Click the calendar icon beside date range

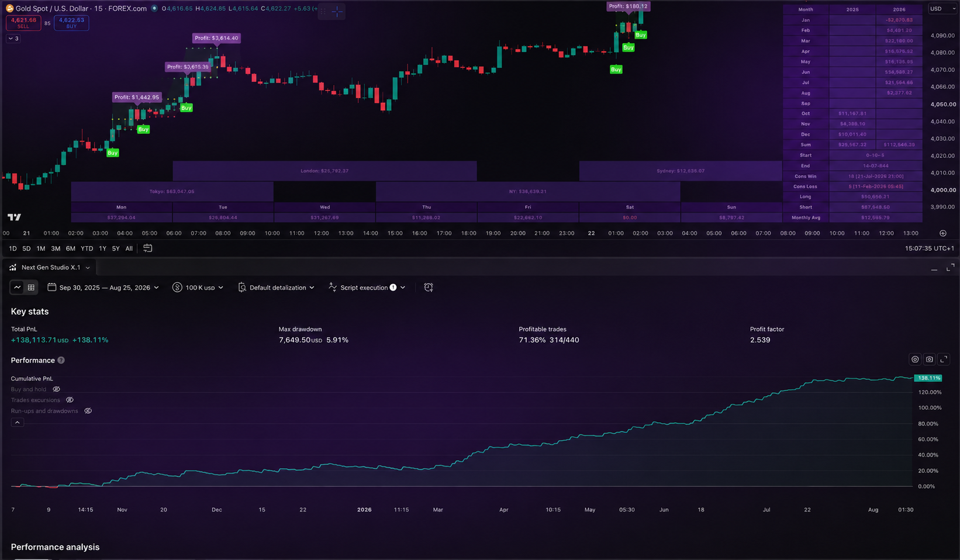[x=52, y=287]
